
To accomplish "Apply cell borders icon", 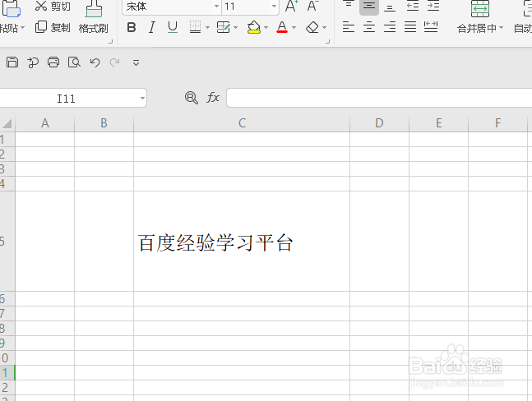I will (x=195, y=27).
